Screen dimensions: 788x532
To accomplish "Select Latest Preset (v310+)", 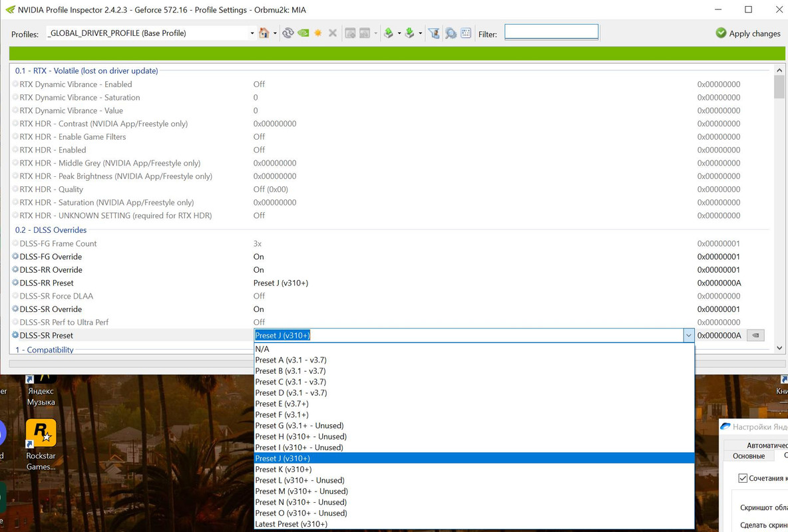I will 475,524.
